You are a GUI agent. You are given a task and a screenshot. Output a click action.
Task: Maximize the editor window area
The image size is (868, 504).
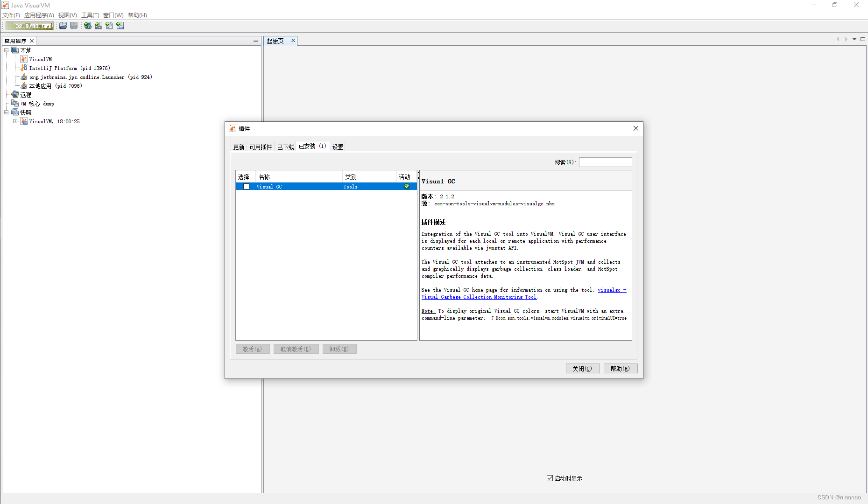[863, 39]
